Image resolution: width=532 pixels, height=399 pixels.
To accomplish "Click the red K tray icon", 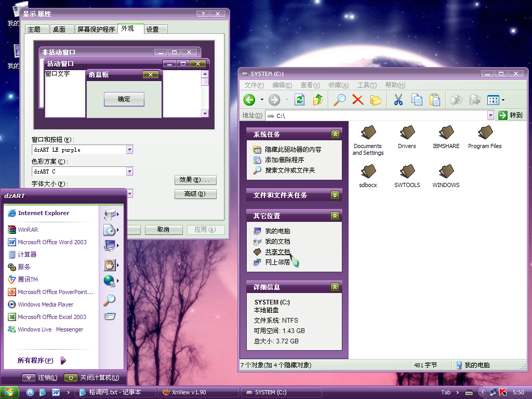I will coord(503,392).
